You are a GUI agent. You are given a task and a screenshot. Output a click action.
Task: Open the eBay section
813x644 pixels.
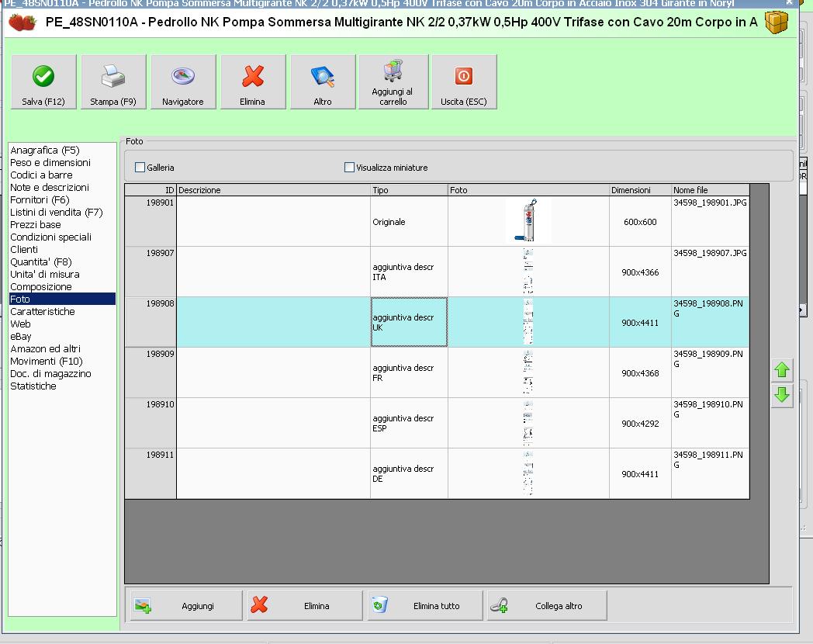click(21, 337)
